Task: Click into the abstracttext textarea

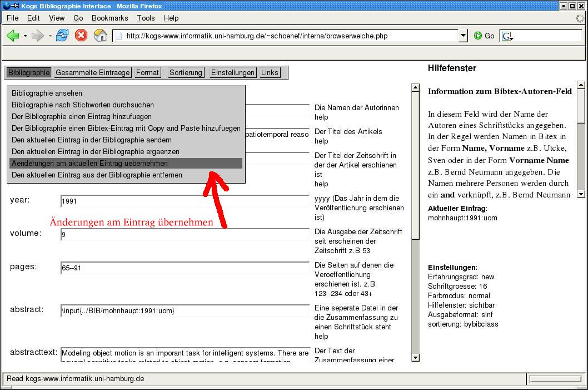Action: [x=185, y=355]
